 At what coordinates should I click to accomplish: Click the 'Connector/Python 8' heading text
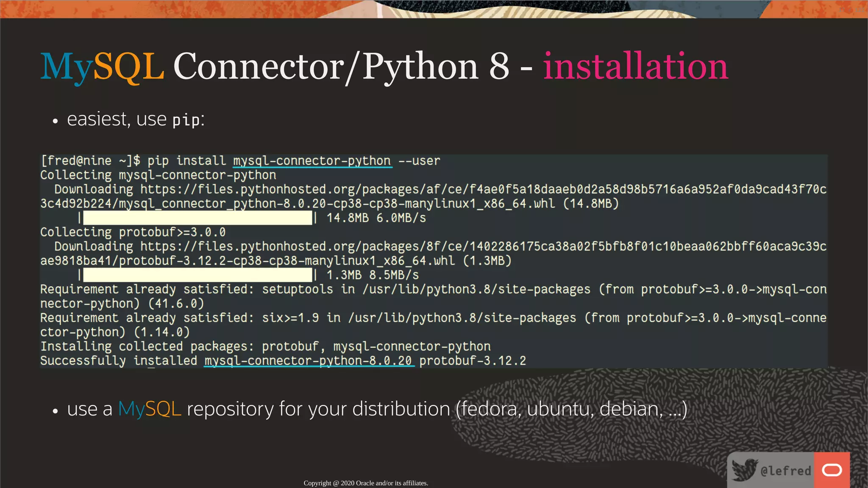click(341, 67)
